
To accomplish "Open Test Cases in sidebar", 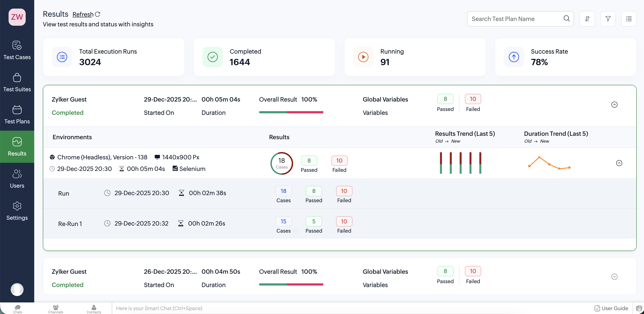I will point(17,50).
